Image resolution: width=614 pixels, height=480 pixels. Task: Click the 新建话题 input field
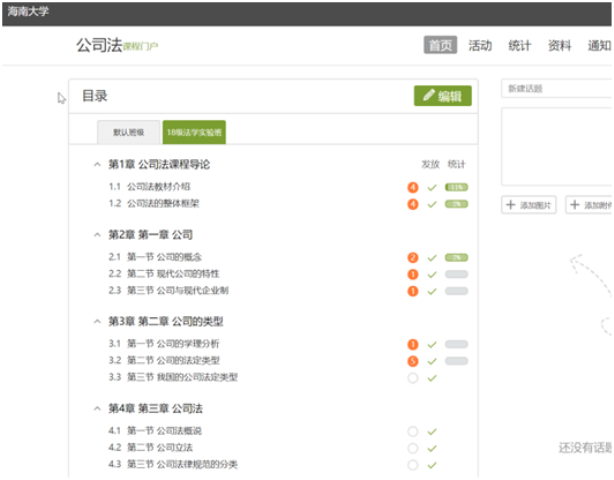click(556, 89)
